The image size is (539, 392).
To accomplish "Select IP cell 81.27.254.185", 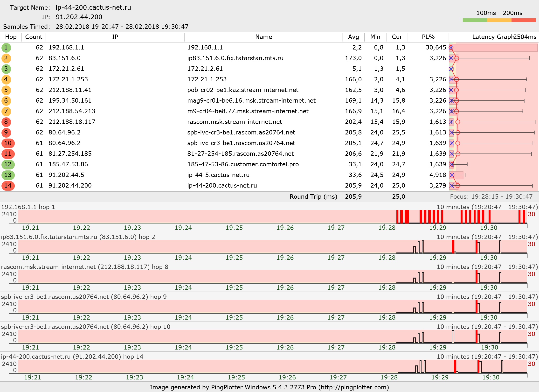I will pos(70,154).
